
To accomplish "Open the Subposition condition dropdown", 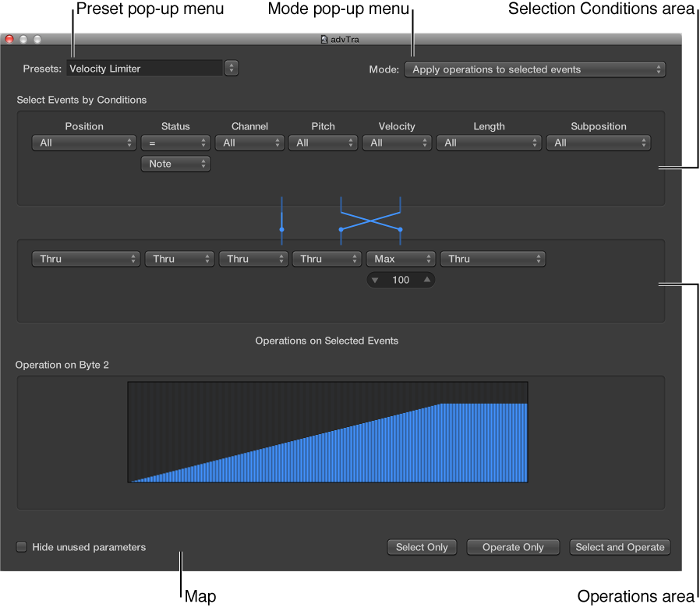I will 599,143.
